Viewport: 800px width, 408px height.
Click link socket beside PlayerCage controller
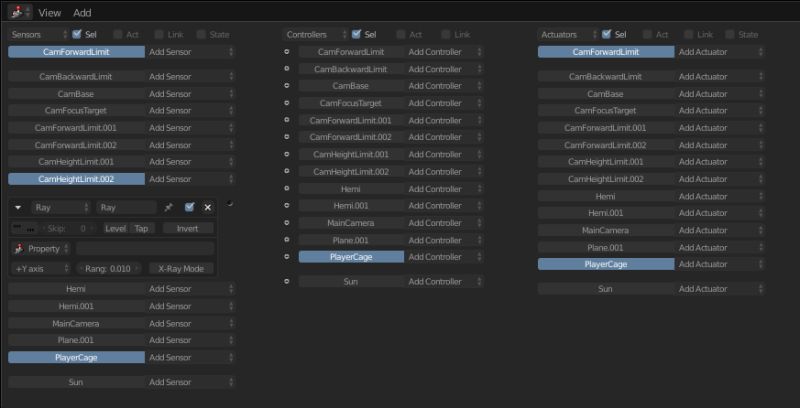pyautogui.click(x=286, y=257)
